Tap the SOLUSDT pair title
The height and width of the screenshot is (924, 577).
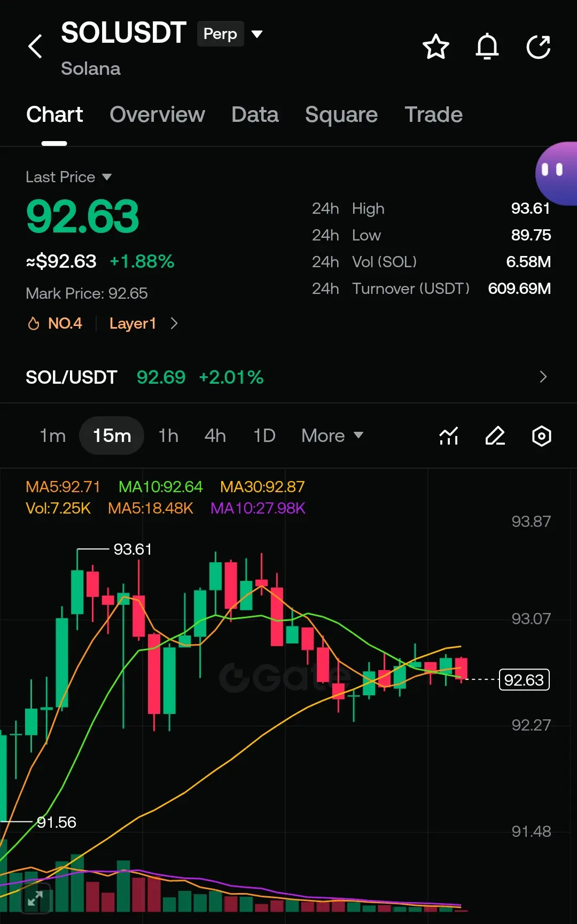tap(124, 33)
